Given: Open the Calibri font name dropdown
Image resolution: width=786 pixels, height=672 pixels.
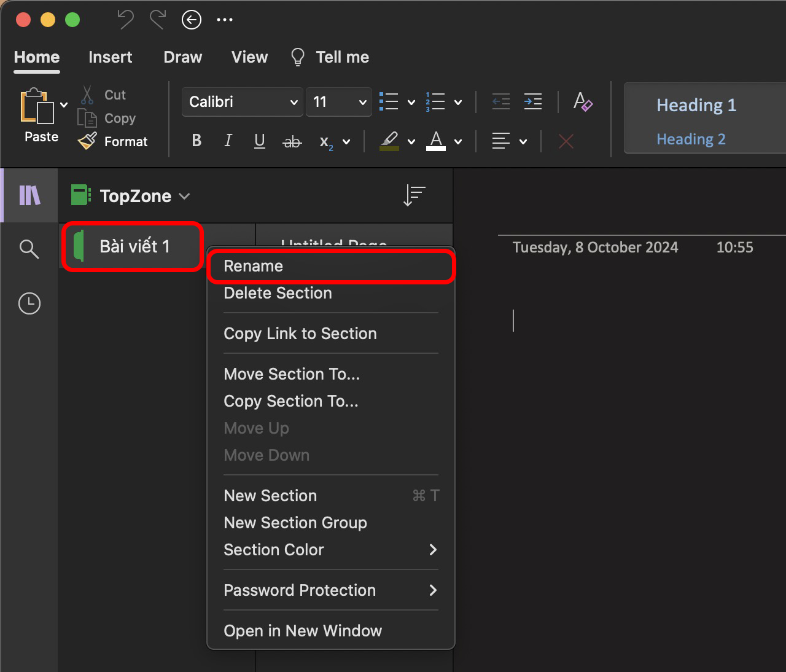Looking at the screenshot, I should (243, 102).
